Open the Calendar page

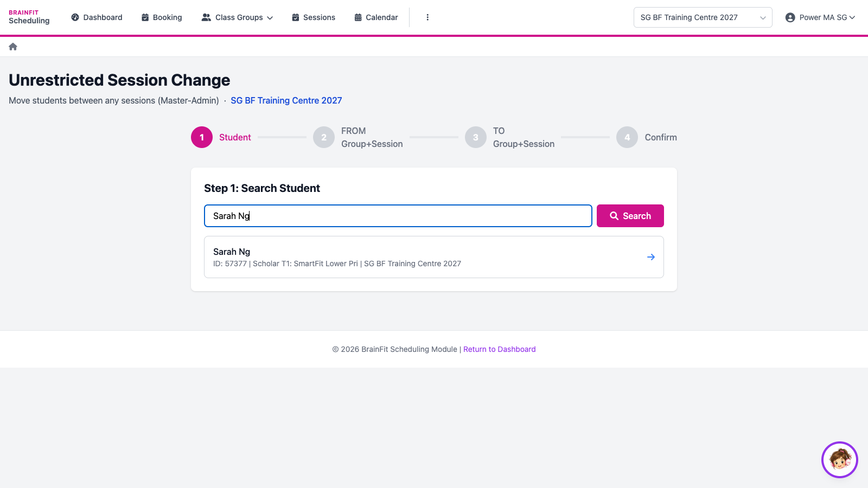pyautogui.click(x=376, y=17)
